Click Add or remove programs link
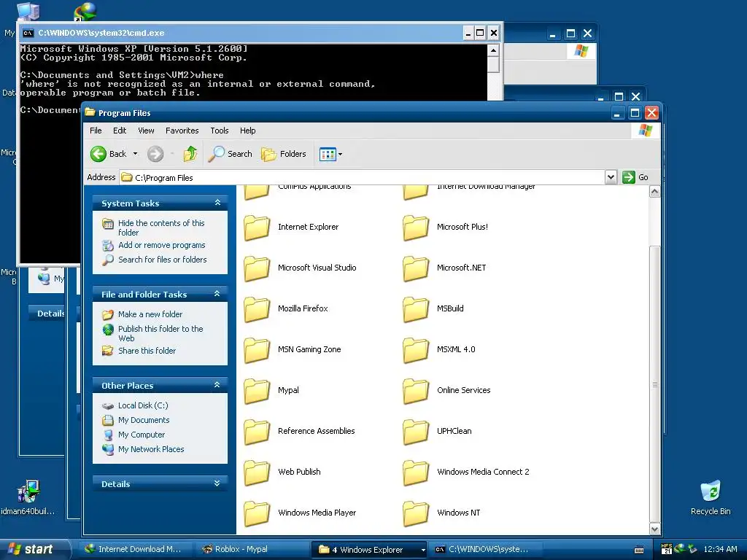The height and width of the screenshot is (560, 747). pyautogui.click(x=162, y=245)
